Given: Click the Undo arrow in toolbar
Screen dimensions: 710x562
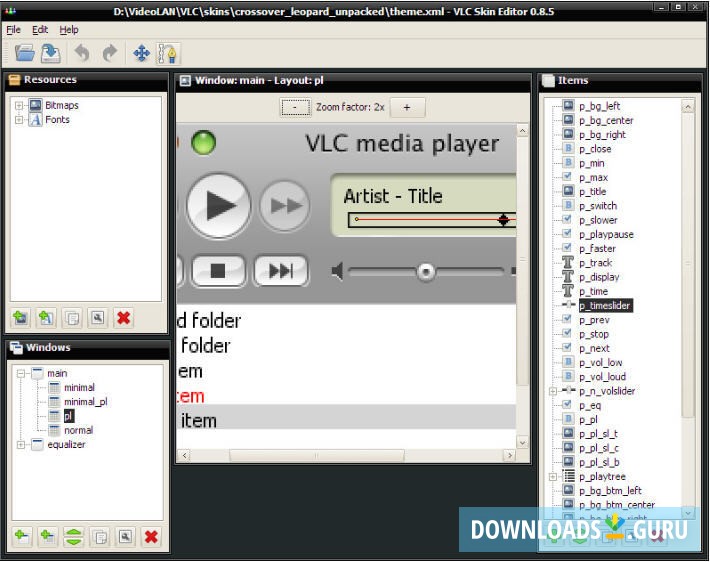Looking at the screenshot, I should point(82,53).
